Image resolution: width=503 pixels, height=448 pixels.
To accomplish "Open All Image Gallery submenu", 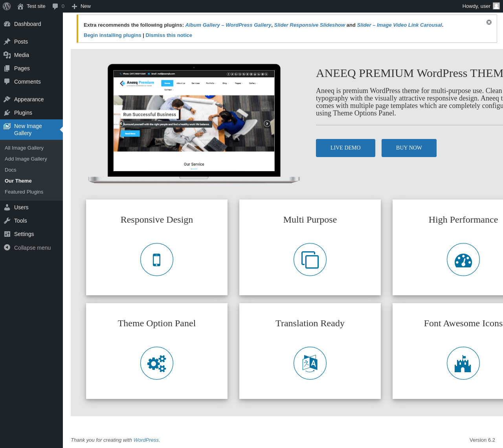I will (x=24, y=148).
